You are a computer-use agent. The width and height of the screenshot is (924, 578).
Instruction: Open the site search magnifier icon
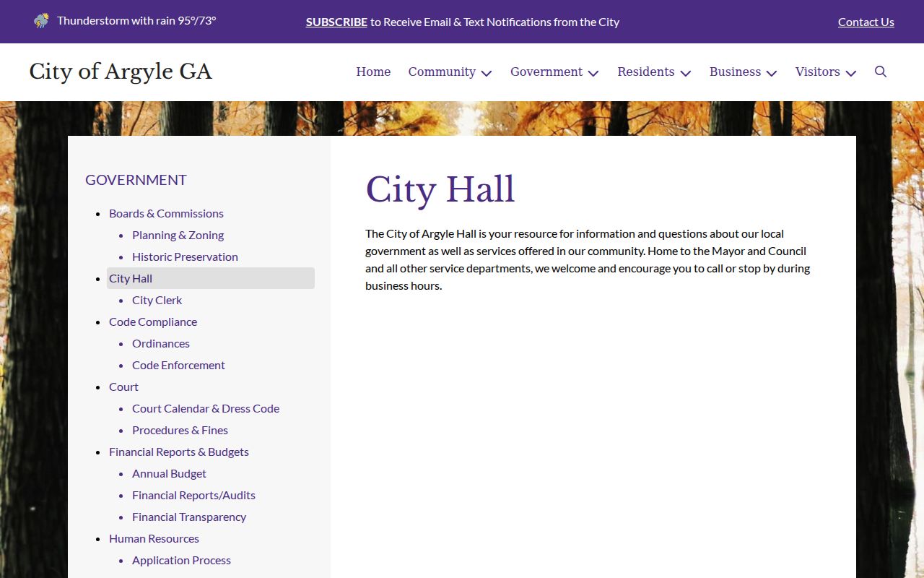[881, 72]
